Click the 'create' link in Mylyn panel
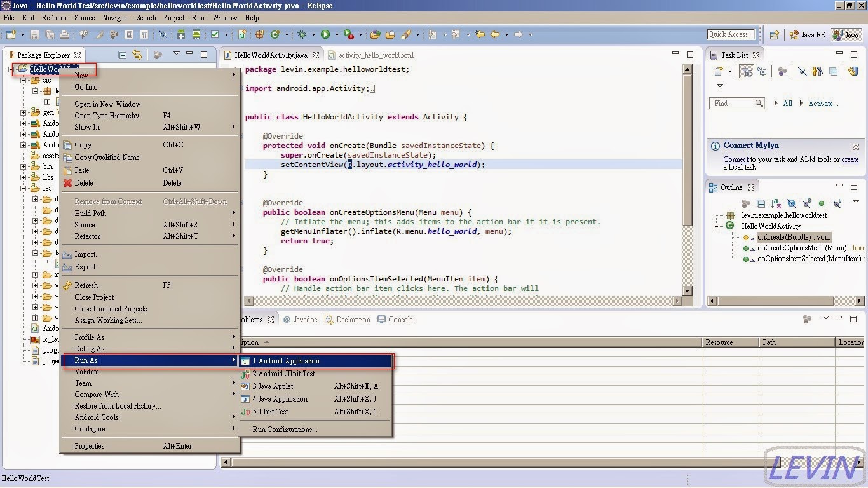Screen dimensions: 868x488 pos(850,160)
